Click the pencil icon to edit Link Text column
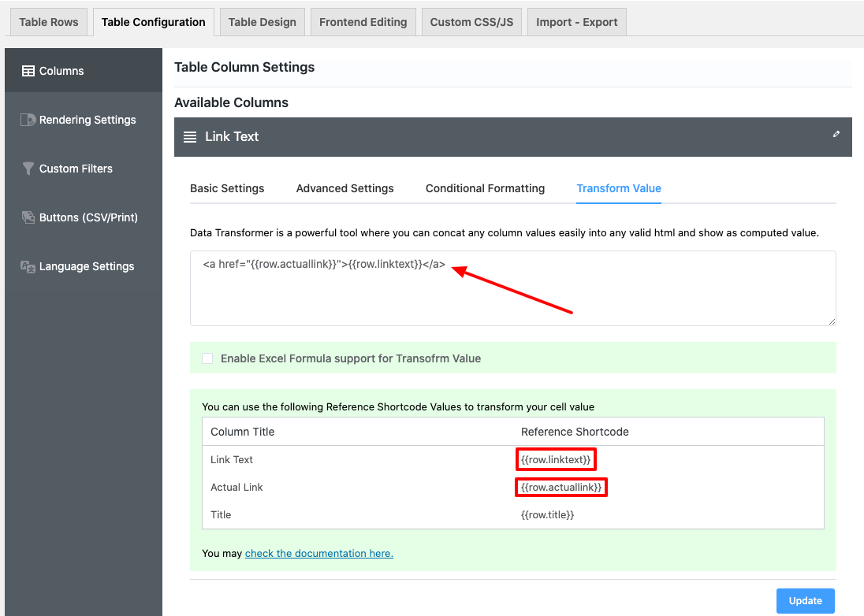The height and width of the screenshot is (616, 864). (x=836, y=134)
